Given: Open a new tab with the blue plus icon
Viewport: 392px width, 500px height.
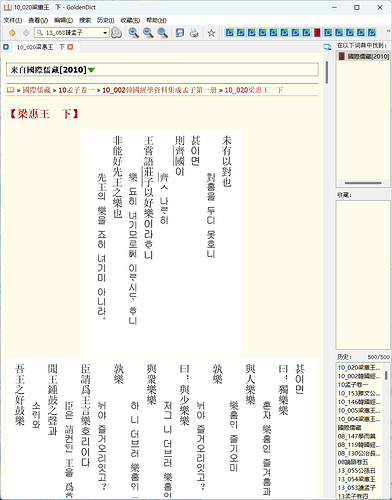Looking at the screenshot, I should click(6, 47).
